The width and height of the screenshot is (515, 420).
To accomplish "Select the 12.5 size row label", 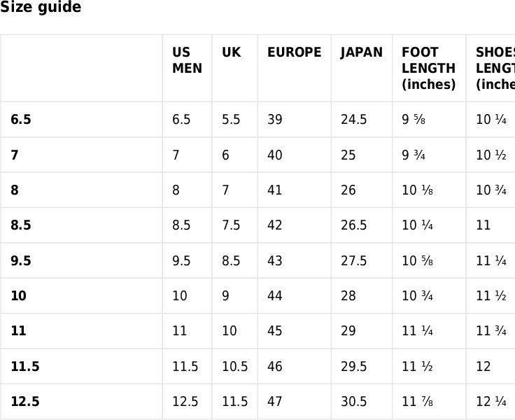I will 24,402.
